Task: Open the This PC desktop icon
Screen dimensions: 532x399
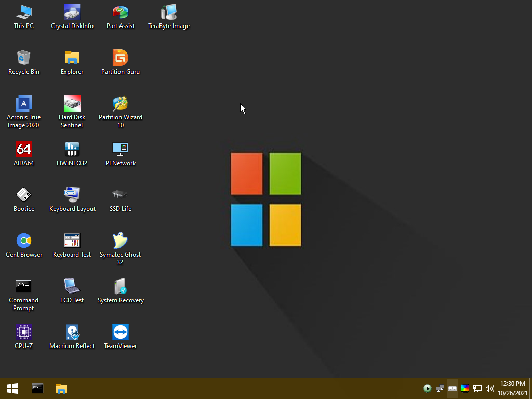Action: point(24,17)
